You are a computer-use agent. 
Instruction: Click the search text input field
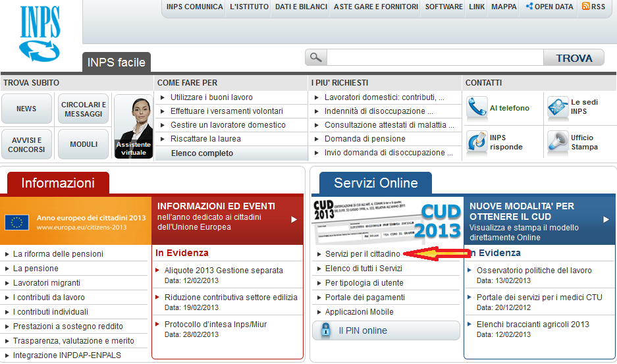[435, 58]
